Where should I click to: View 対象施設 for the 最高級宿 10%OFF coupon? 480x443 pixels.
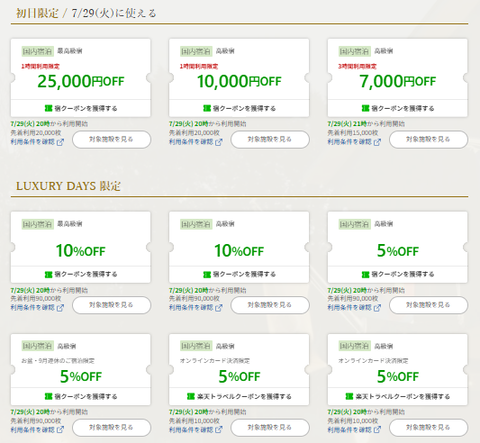pyautogui.click(x=111, y=305)
